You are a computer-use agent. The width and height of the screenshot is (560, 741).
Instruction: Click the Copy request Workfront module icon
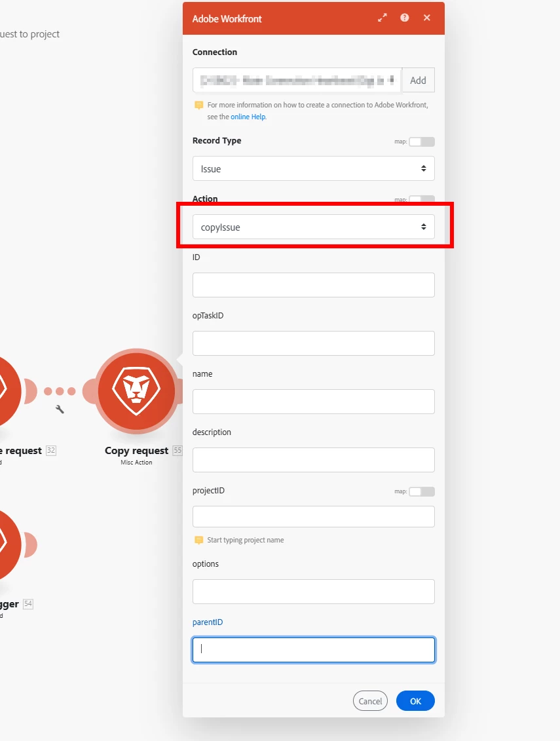coord(137,391)
